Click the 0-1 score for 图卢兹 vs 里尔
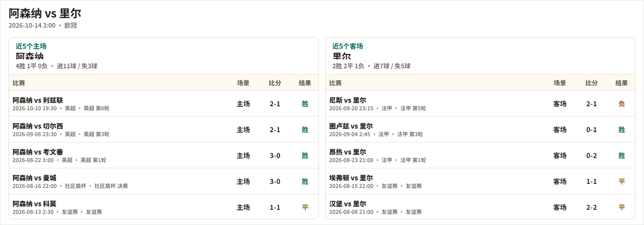644x225 pixels. point(592,130)
